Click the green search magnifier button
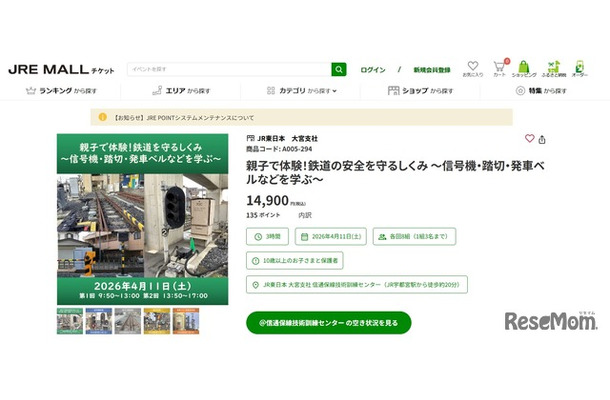The height and width of the screenshot is (400, 610). [x=338, y=69]
